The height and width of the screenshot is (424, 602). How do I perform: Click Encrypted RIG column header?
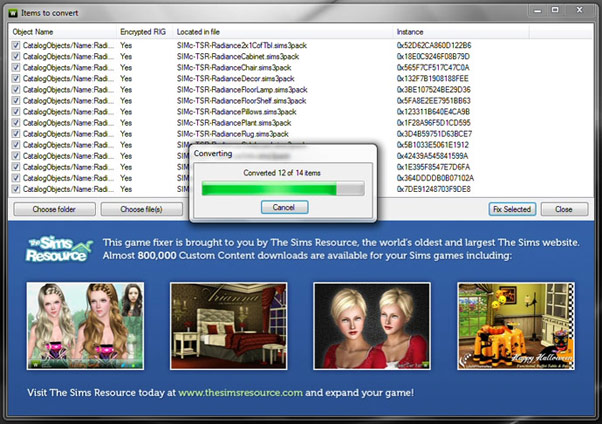click(144, 33)
